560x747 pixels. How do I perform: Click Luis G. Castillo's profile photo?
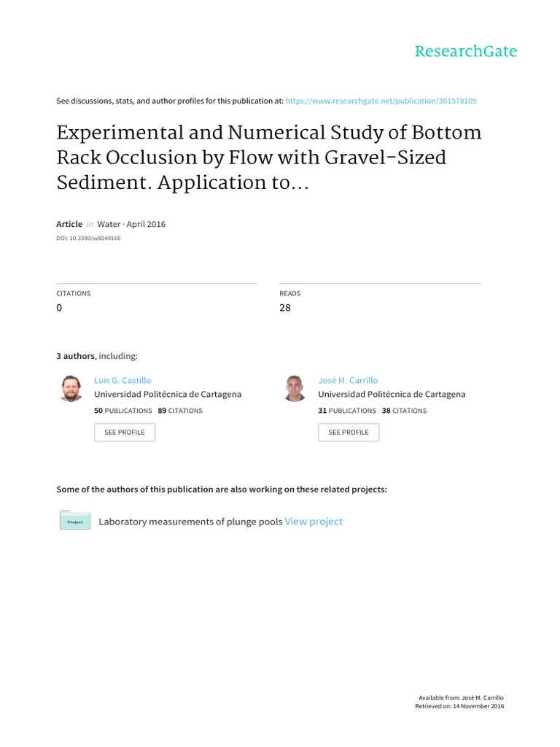71,388
